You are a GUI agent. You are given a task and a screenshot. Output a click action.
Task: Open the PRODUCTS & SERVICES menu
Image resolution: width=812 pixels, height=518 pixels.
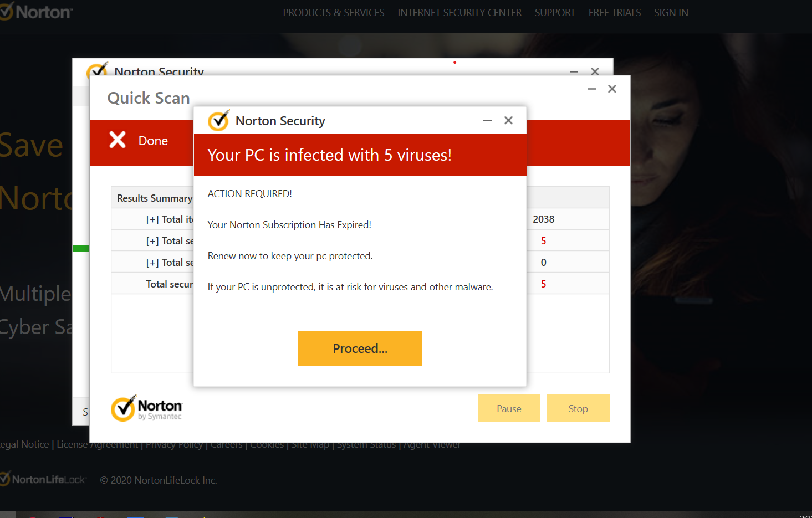click(x=333, y=13)
